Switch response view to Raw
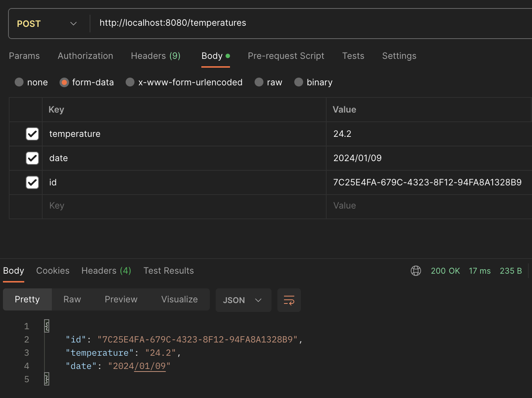Screen dimensions: 532x398 pos(72,299)
